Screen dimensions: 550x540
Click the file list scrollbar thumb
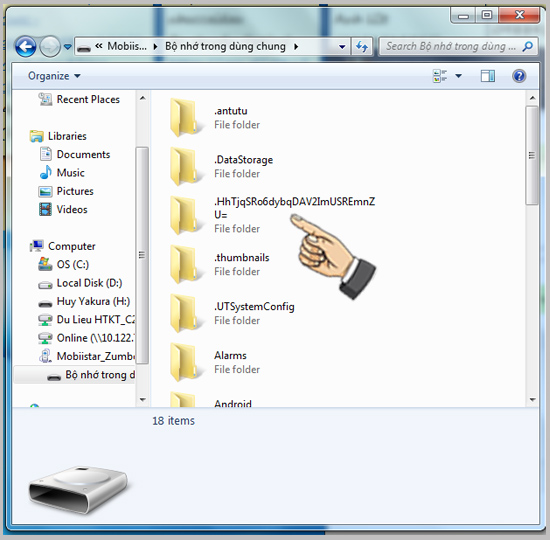point(532,155)
